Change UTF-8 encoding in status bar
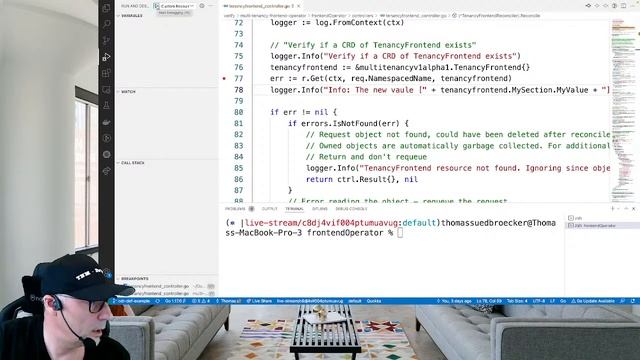 (538, 301)
